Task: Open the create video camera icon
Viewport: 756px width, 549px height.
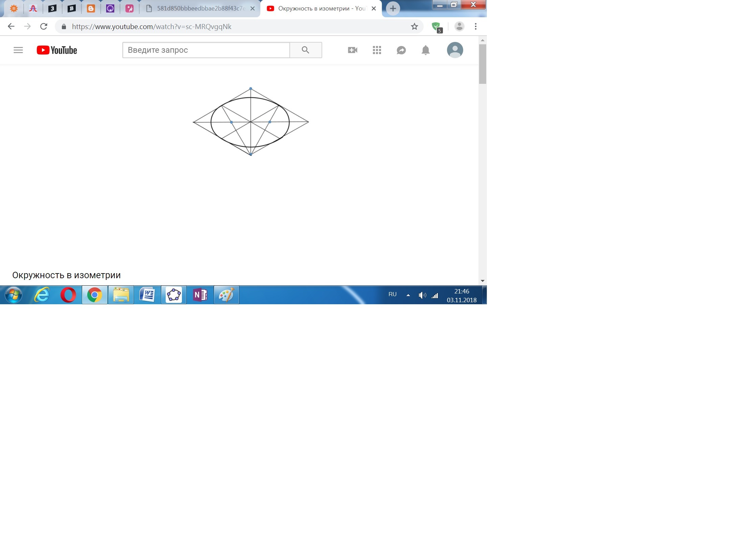Action: 352,50
